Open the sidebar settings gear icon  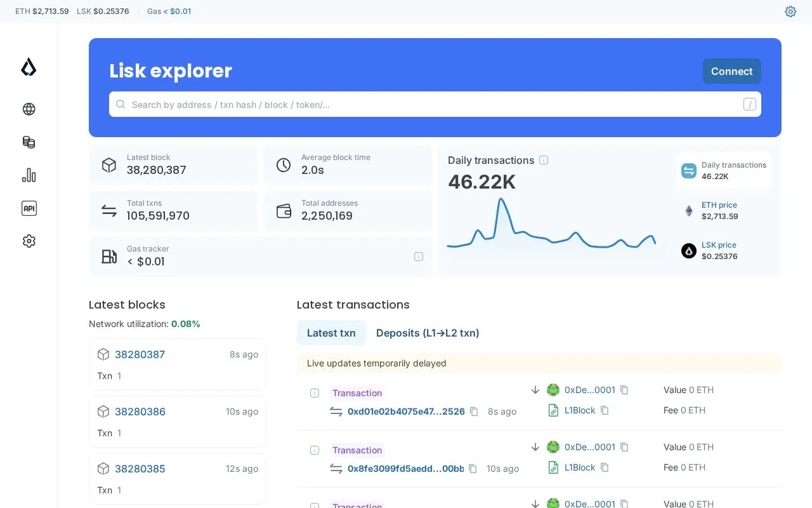point(29,241)
